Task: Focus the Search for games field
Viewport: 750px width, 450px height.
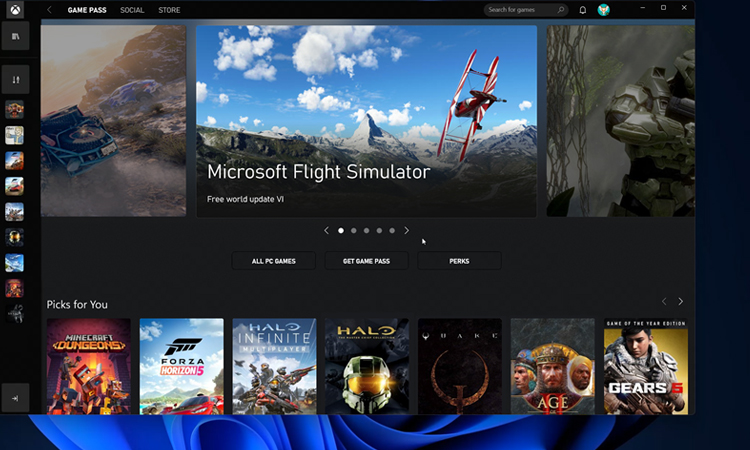Action: [523, 10]
